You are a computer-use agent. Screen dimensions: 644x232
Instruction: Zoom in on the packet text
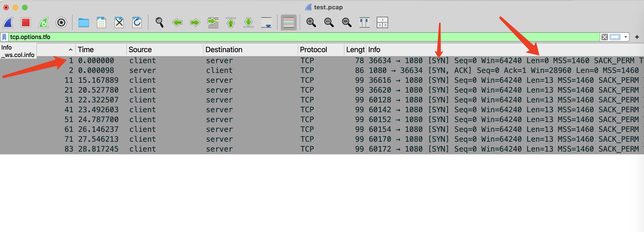pyautogui.click(x=311, y=22)
